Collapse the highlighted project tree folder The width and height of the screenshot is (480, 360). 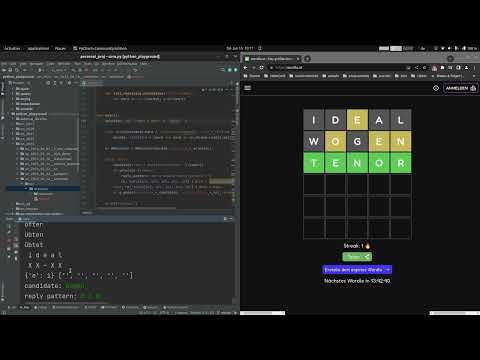[x=26, y=189]
